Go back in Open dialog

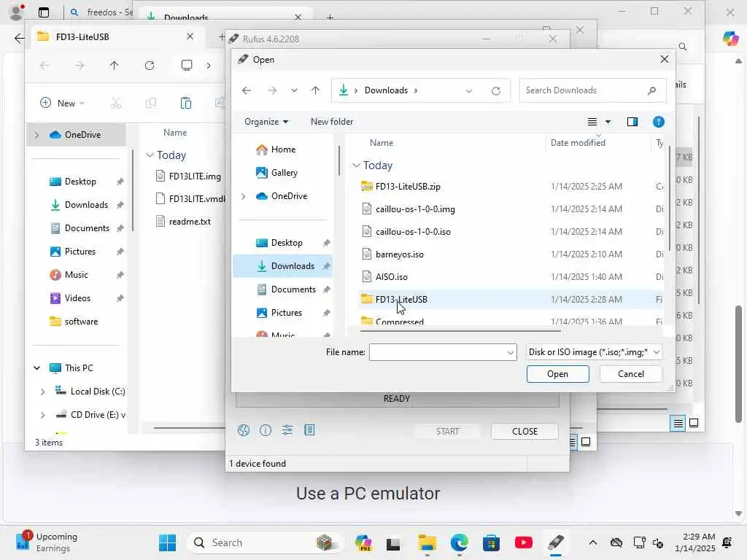(247, 90)
